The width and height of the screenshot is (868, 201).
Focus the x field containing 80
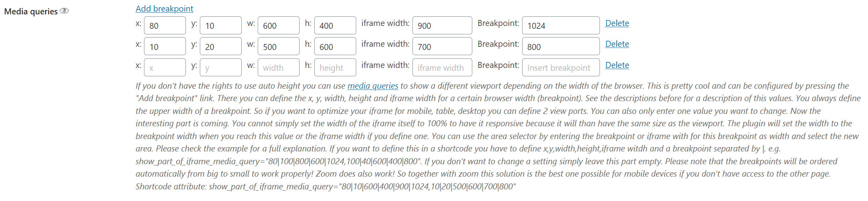pos(165,25)
